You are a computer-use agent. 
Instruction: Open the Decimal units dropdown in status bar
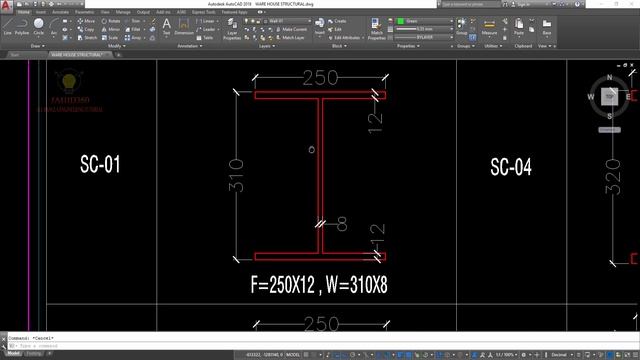pos(562,355)
